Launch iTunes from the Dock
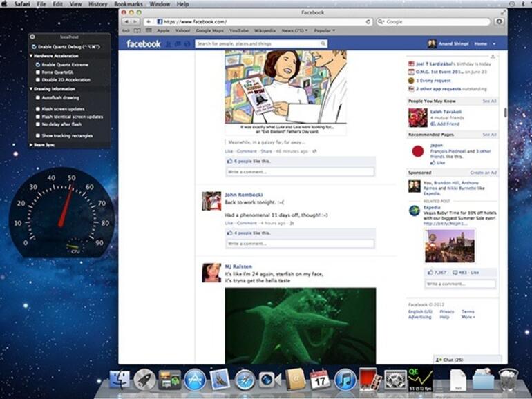532x399 pixels. click(x=345, y=380)
